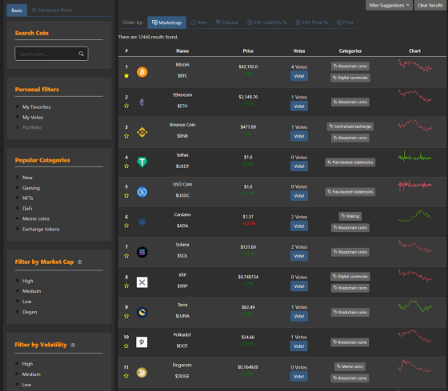The height and width of the screenshot is (391, 448).
Task: Open the Dogecoin coin logo
Action: [x=142, y=372]
